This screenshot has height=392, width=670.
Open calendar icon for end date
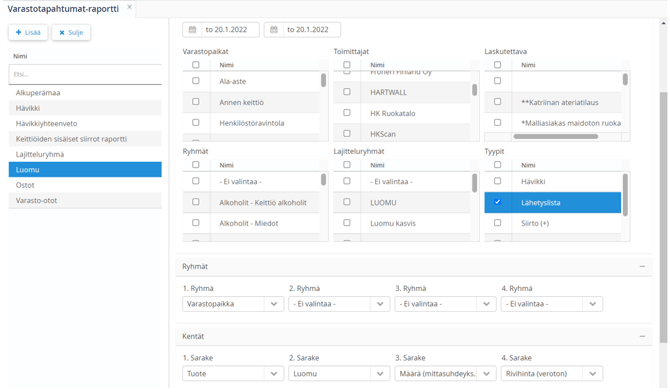tap(274, 29)
